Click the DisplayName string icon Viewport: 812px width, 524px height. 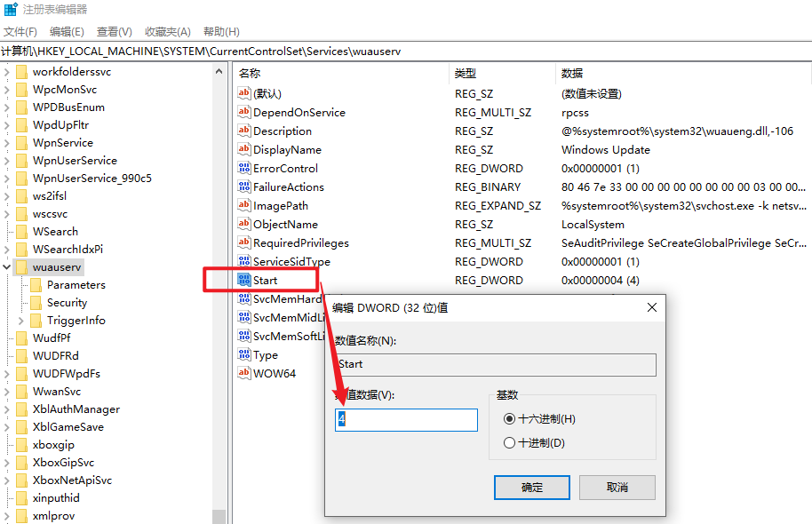244,149
